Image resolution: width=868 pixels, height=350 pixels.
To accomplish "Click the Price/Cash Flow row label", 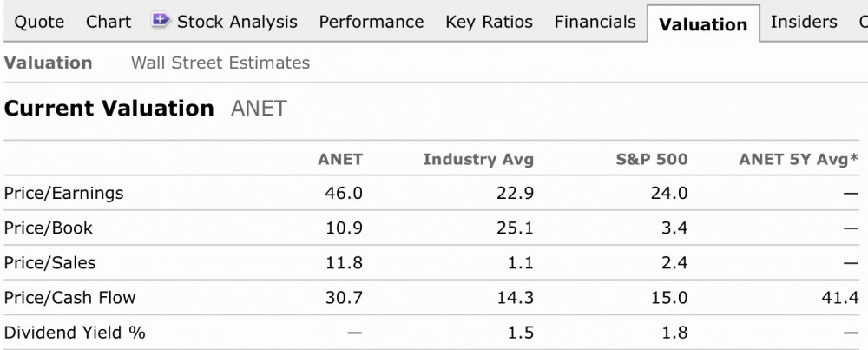I will 69,298.
